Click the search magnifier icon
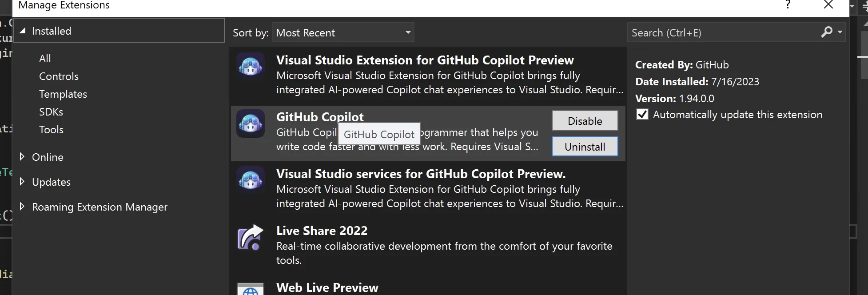Image resolution: width=868 pixels, height=295 pixels. pos(826,32)
